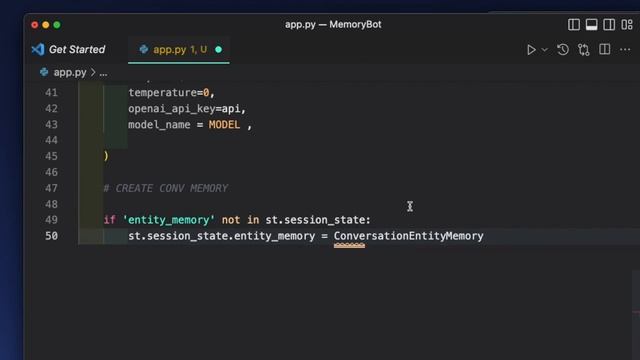Viewport: 640px width, 360px height.
Task: Click openai_api_key parameter on line 42
Action: (x=171, y=109)
